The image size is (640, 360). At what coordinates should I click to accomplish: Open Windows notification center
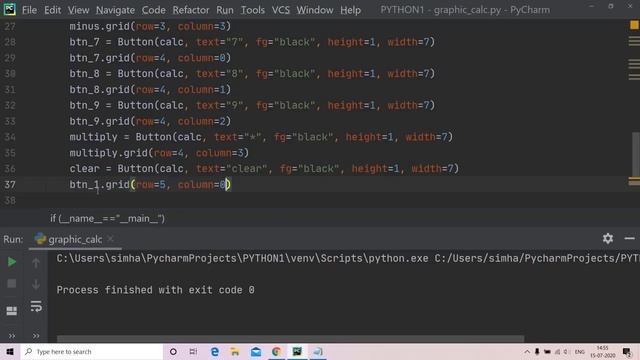pyautogui.click(x=627, y=351)
